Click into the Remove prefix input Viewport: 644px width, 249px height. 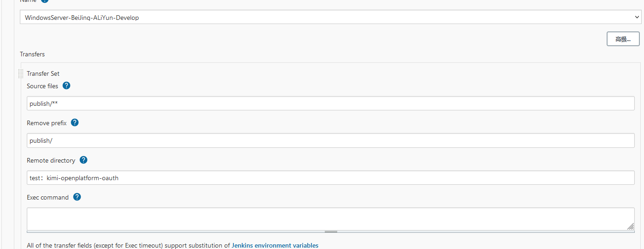point(330,140)
